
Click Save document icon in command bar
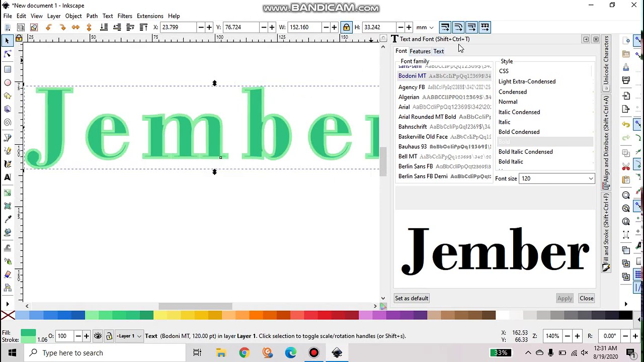[626, 67]
